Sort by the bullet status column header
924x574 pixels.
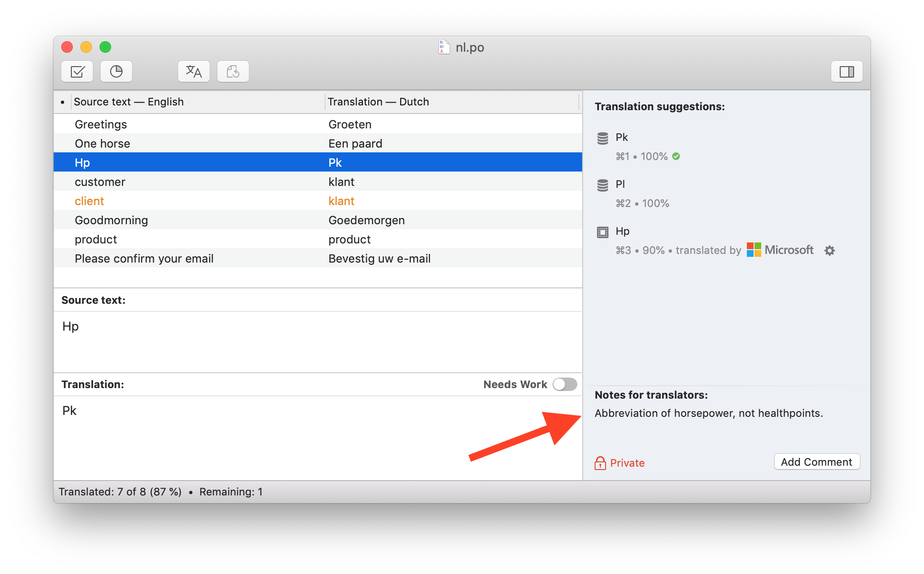(x=63, y=102)
